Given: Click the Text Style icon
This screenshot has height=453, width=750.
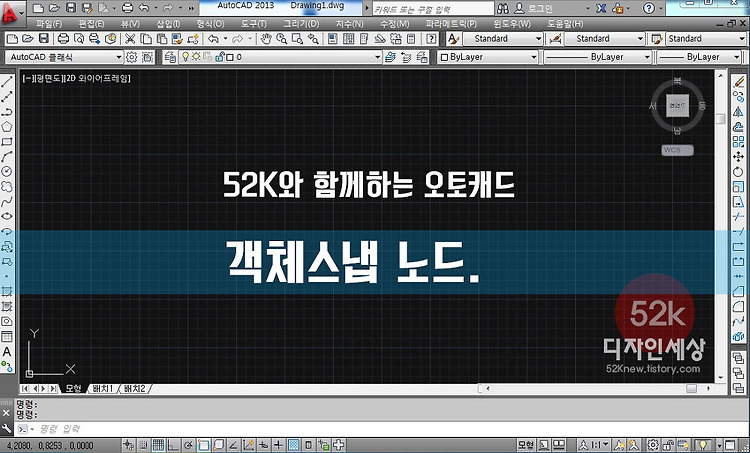Looking at the screenshot, I should [x=453, y=39].
